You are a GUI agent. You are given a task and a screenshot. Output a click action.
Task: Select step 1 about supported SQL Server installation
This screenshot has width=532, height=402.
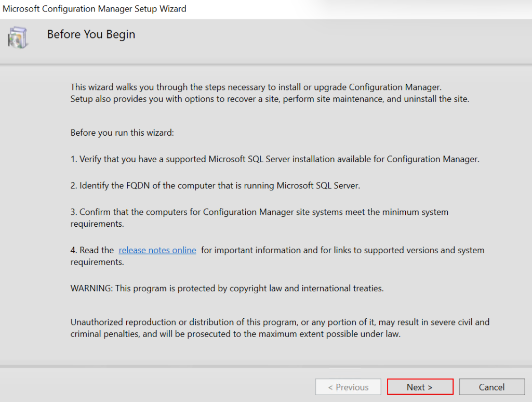[x=275, y=159]
